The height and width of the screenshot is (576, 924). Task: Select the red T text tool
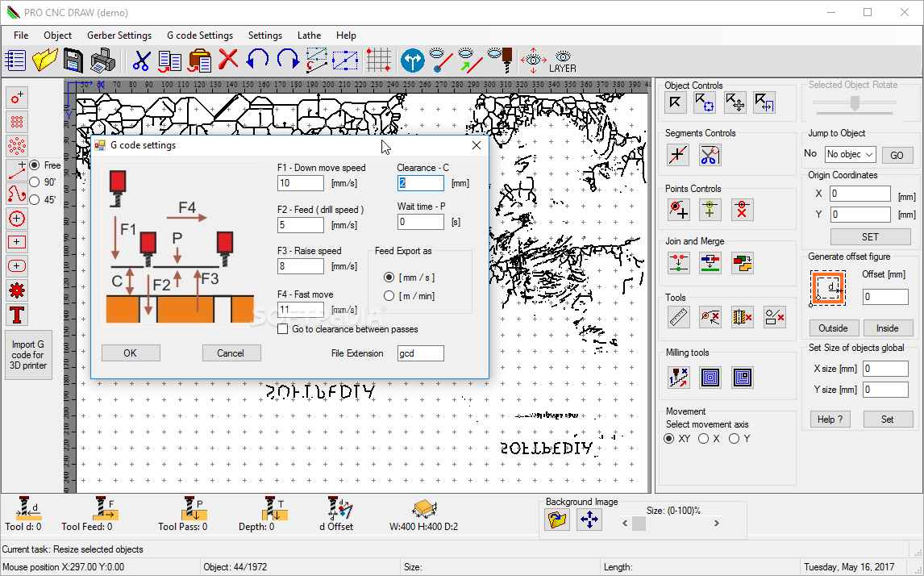point(17,315)
